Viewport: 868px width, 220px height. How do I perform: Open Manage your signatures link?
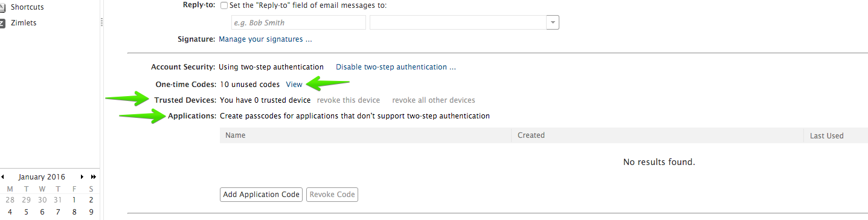(265, 39)
